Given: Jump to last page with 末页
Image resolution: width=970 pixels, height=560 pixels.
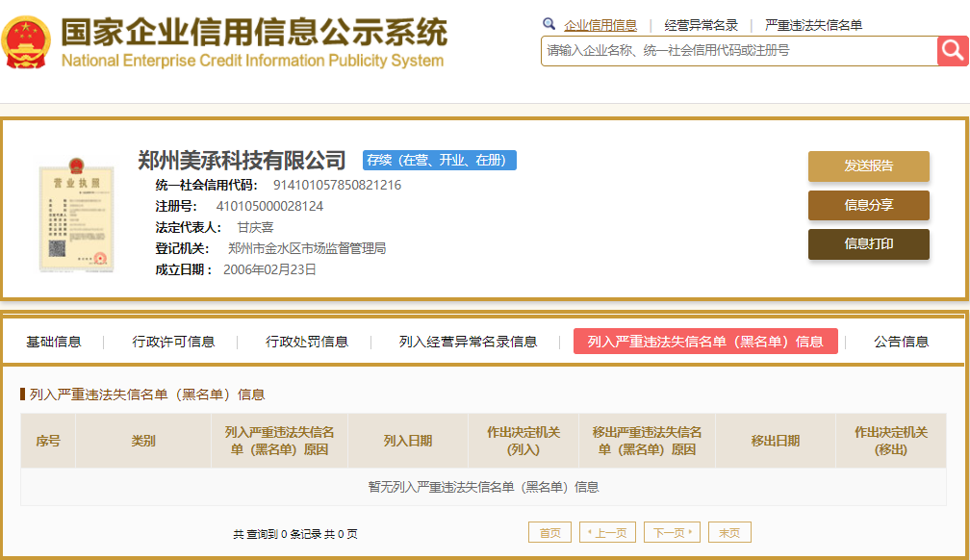Looking at the screenshot, I should 729,532.
